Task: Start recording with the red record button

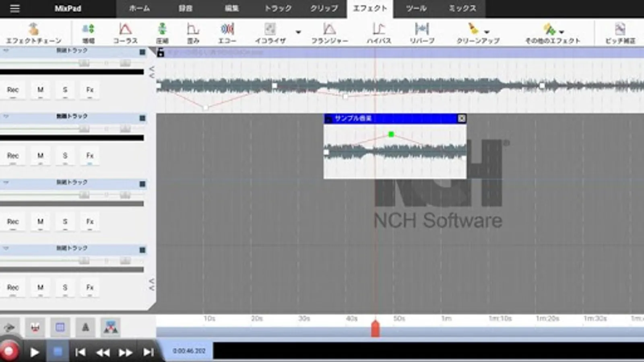Action: tap(9, 352)
